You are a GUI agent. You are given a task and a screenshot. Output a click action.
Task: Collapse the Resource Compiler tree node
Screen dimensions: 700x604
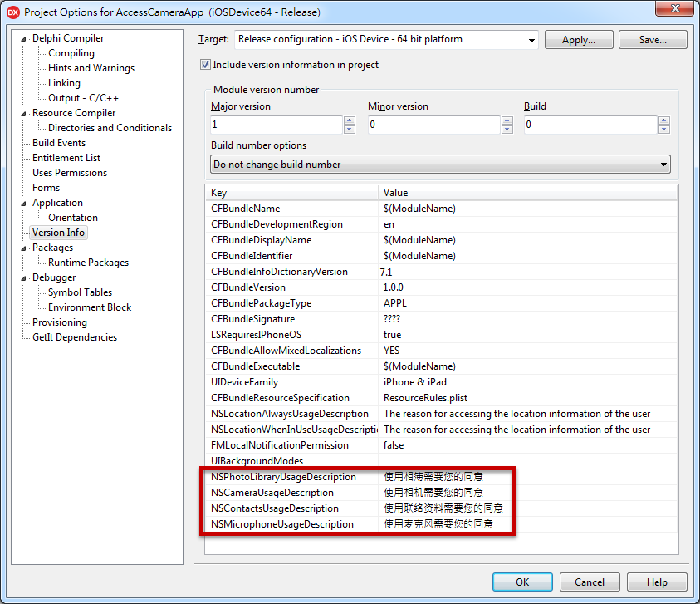point(23,114)
